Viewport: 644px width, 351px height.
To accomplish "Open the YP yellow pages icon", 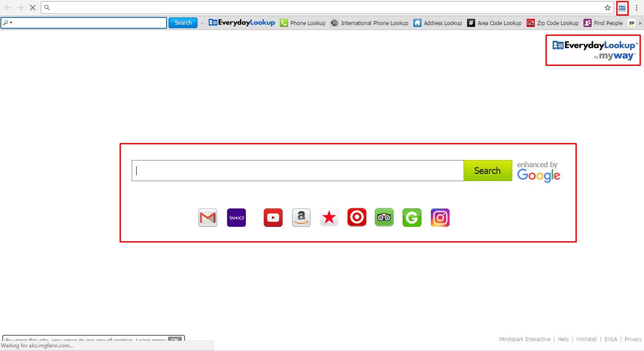I will [x=631, y=23].
